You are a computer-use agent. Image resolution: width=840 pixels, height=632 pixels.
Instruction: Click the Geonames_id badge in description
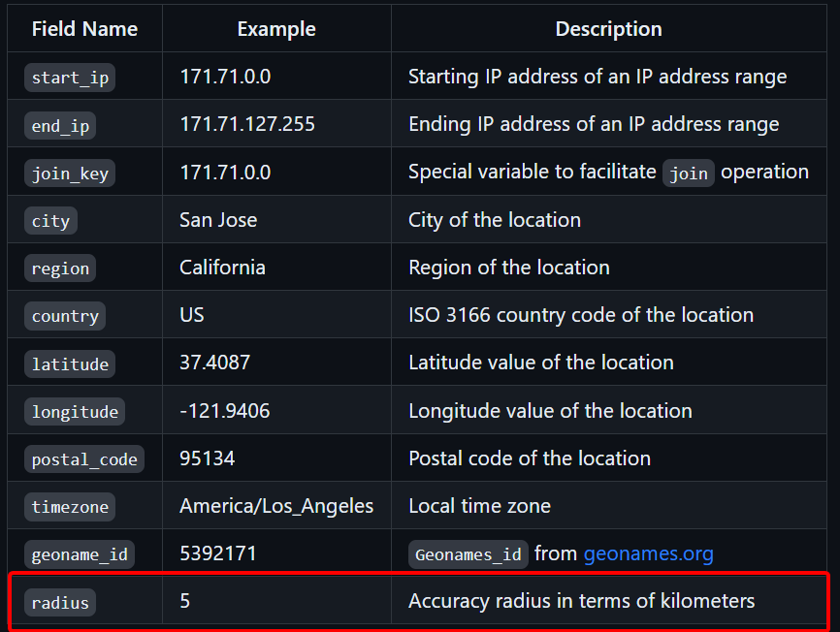point(467,553)
